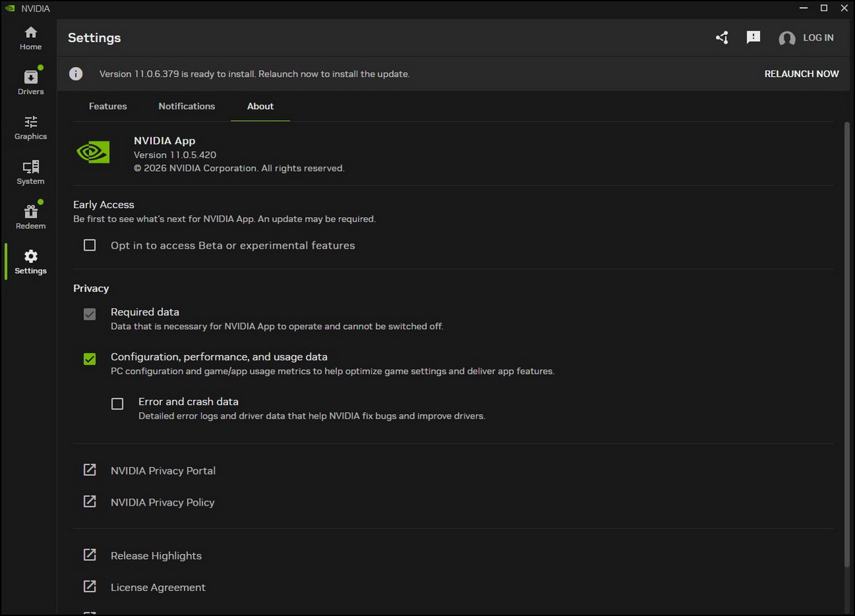This screenshot has height=616, width=855.
Task: Open the NVIDIA Privacy Policy link
Action: pos(162,502)
